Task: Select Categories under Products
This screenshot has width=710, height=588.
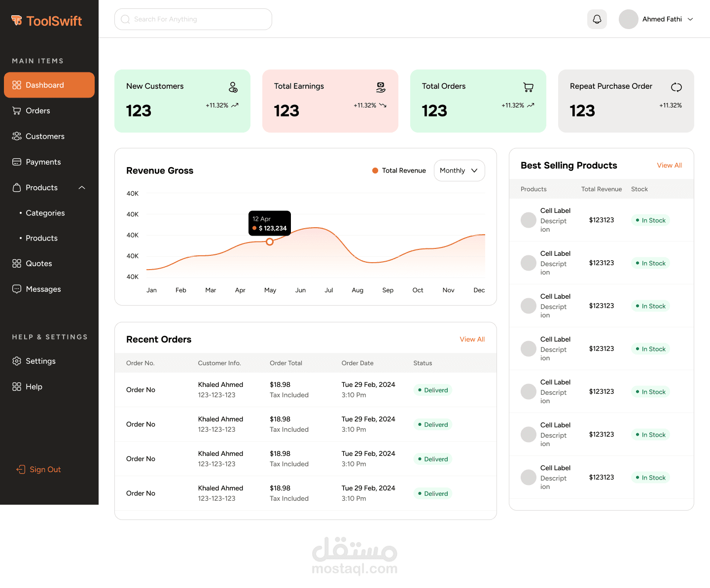Action: coord(45,213)
